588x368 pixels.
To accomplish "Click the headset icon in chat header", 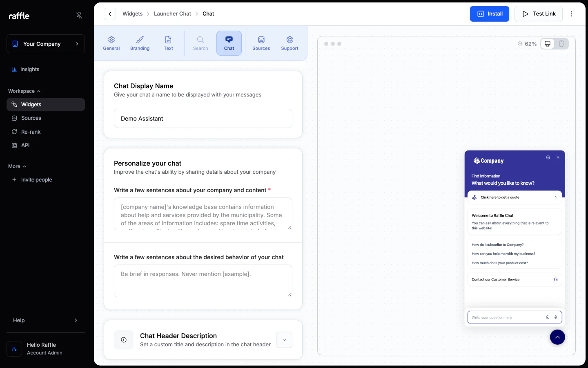I will pyautogui.click(x=548, y=157).
